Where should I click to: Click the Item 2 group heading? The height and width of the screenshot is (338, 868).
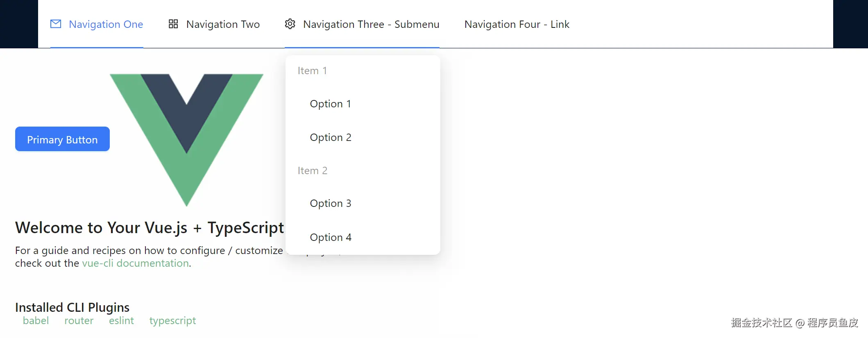[x=312, y=171]
